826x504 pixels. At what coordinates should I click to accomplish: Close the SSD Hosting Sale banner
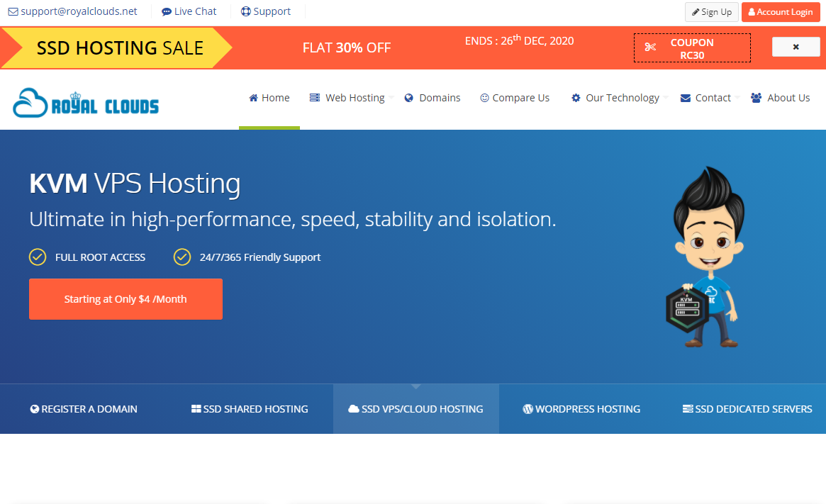point(796,47)
